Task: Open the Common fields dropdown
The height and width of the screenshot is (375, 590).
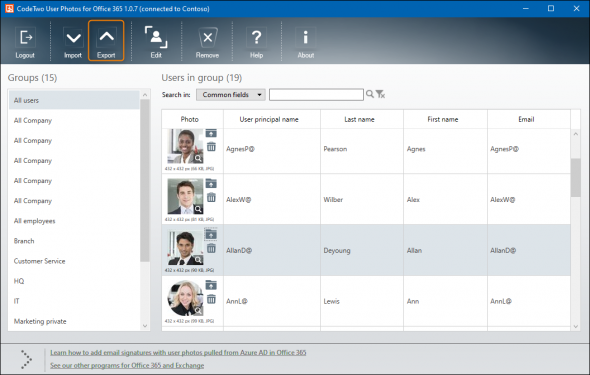Action: coord(231,95)
